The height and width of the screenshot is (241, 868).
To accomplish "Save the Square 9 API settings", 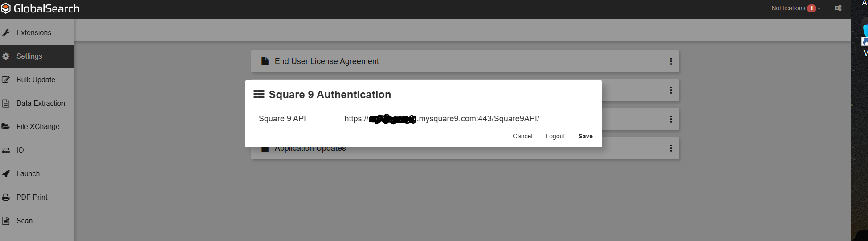I will pyautogui.click(x=585, y=136).
